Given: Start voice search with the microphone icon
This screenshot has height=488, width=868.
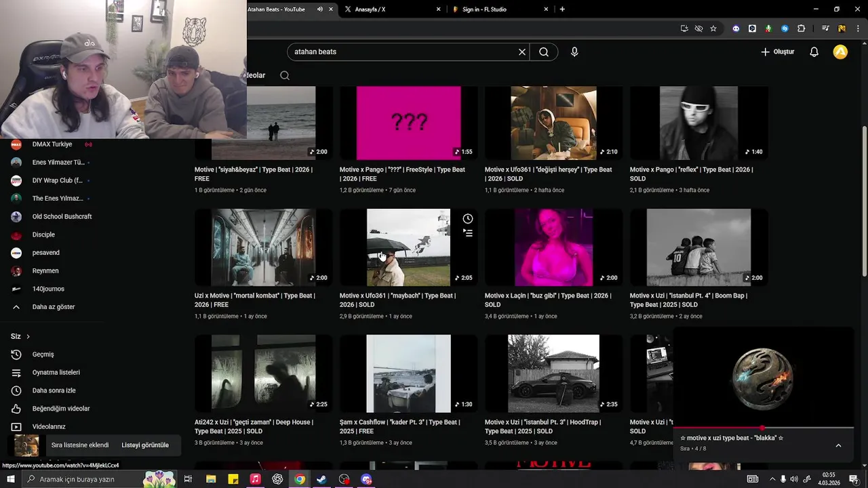Looking at the screenshot, I should (574, 52).
